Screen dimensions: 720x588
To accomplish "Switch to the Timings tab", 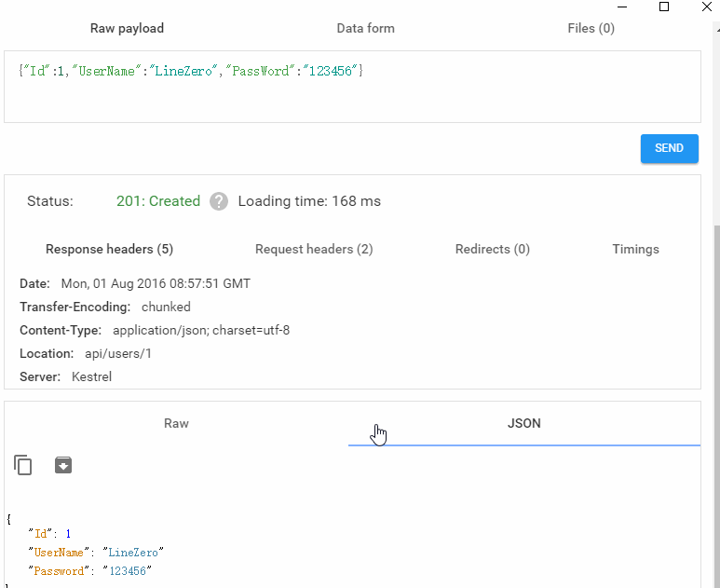I will coord(635,249).
